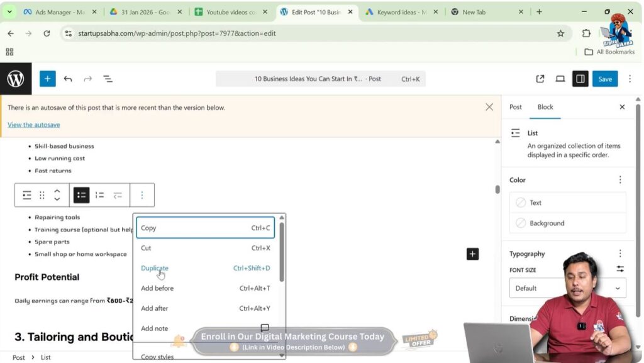Open the Font Size Default dropdown

point(568,288)
